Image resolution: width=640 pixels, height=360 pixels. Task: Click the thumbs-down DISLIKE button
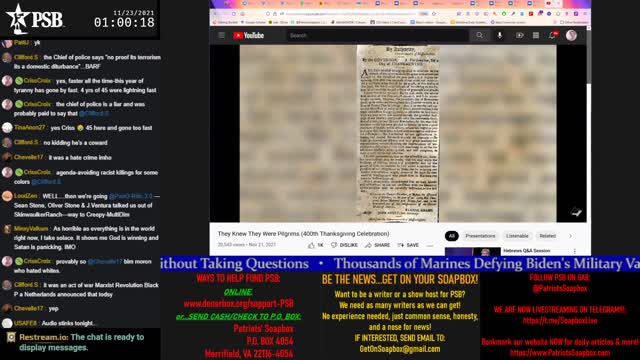pos(344,245)
